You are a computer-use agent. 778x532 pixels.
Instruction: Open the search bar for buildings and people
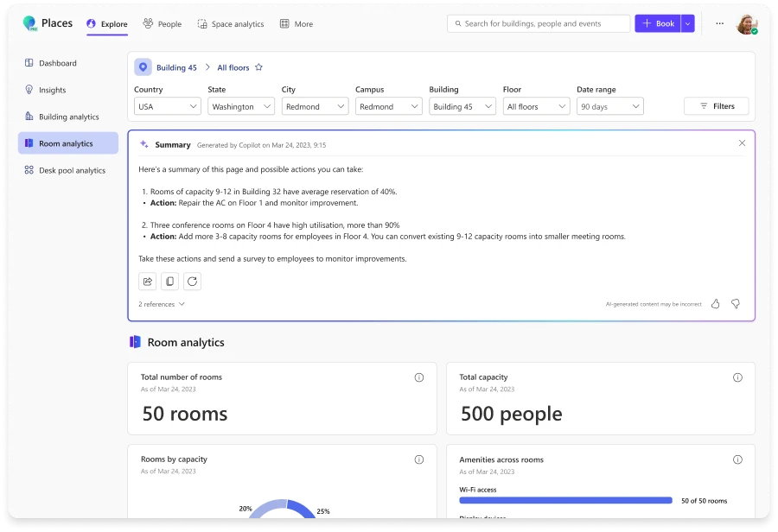[x=538, y=23]
